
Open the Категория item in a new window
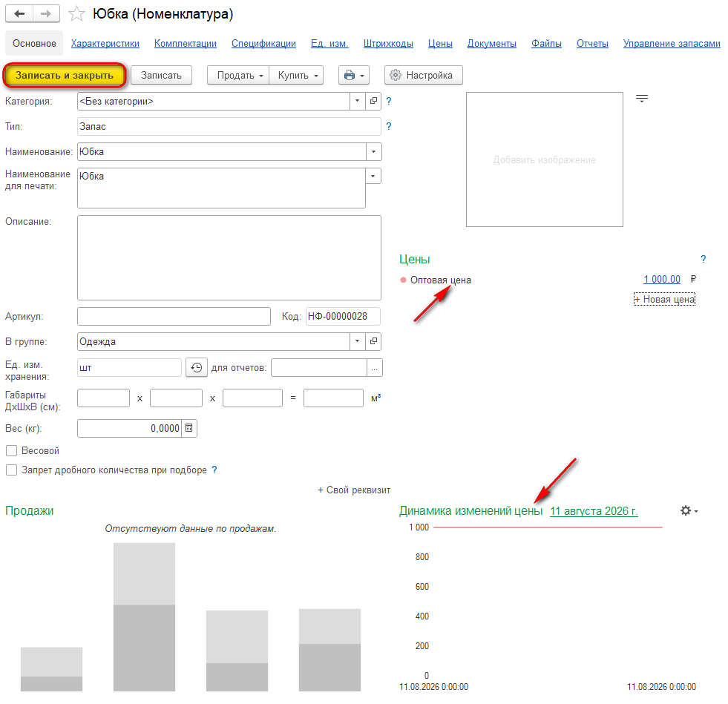click(x=373, y=101)
